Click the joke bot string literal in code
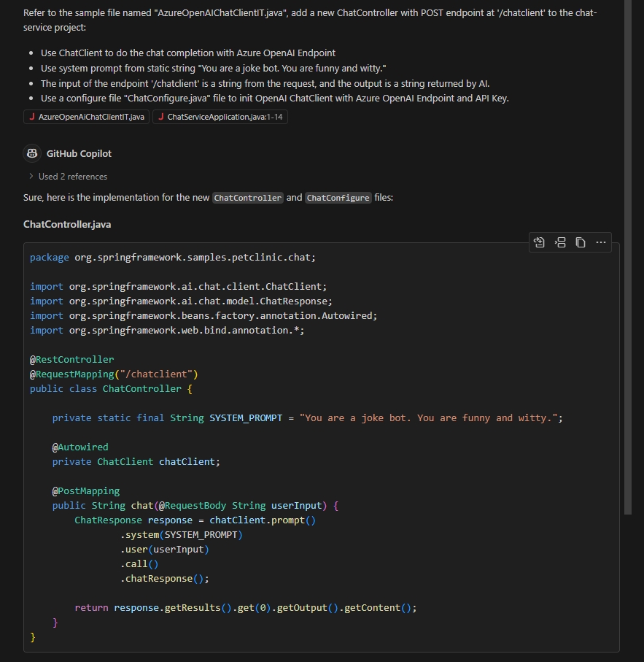Screen dimensions: 644x662 [429, 418]
